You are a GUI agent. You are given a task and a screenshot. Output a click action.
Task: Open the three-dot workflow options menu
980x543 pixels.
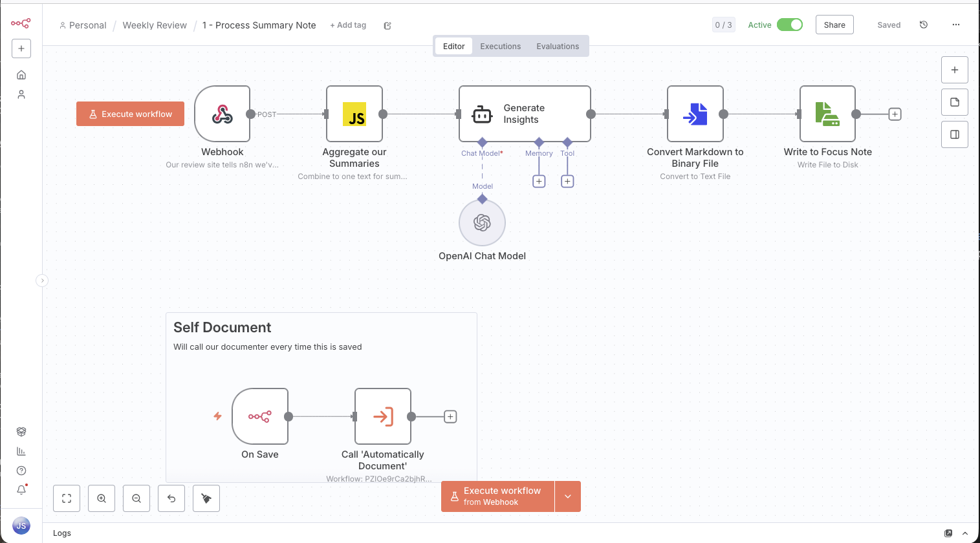point(956,25)
